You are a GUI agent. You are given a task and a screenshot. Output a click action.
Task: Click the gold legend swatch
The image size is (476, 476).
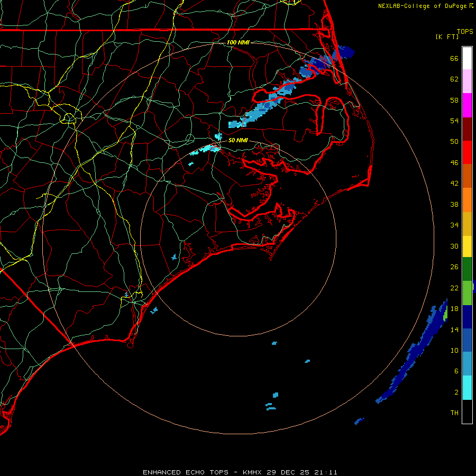[x=467, y=224]
